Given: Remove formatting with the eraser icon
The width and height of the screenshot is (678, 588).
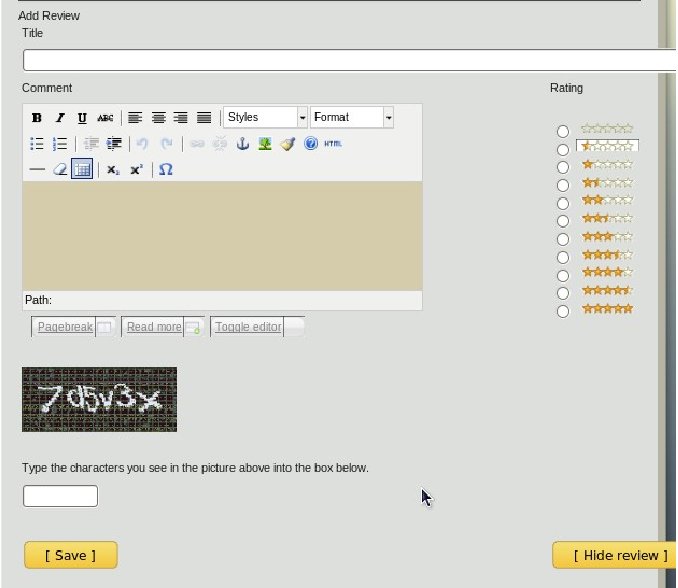Looking at the screenshot, I should (x=60, y=169).
